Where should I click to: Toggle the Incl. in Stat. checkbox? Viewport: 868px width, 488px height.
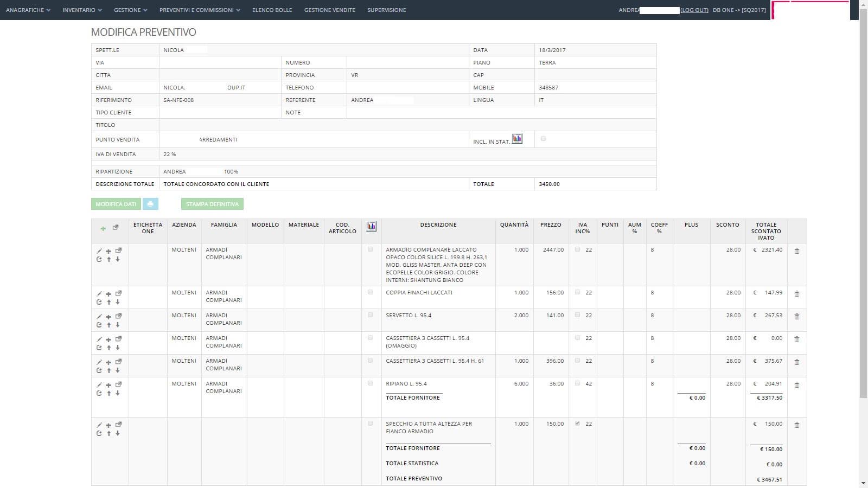coord(543,139)
